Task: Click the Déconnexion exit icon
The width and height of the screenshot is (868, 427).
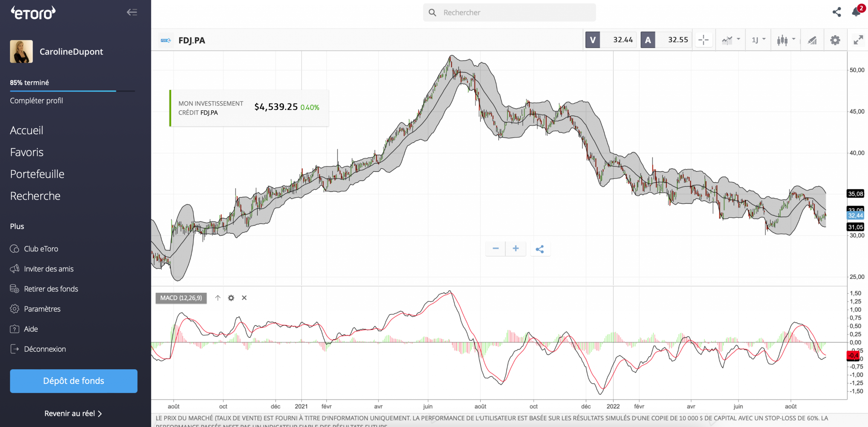Action: tap(15, 349)
